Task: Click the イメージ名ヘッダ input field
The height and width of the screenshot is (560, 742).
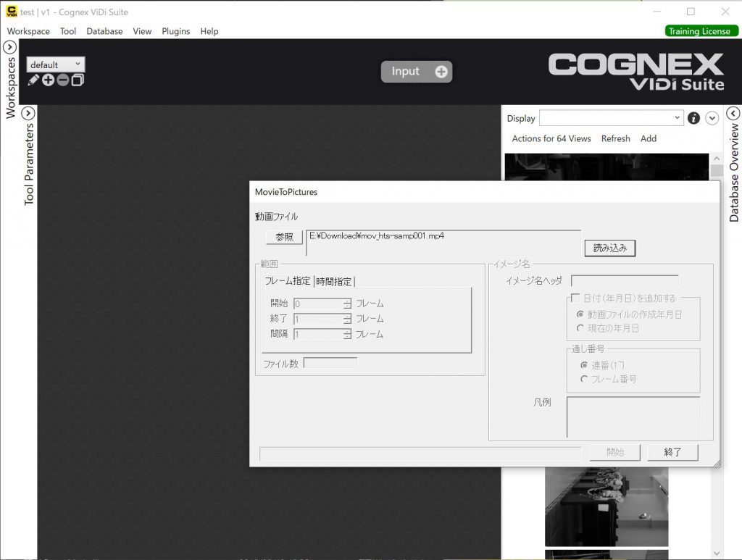Action: pyautogui.click(x=625, y=281)
